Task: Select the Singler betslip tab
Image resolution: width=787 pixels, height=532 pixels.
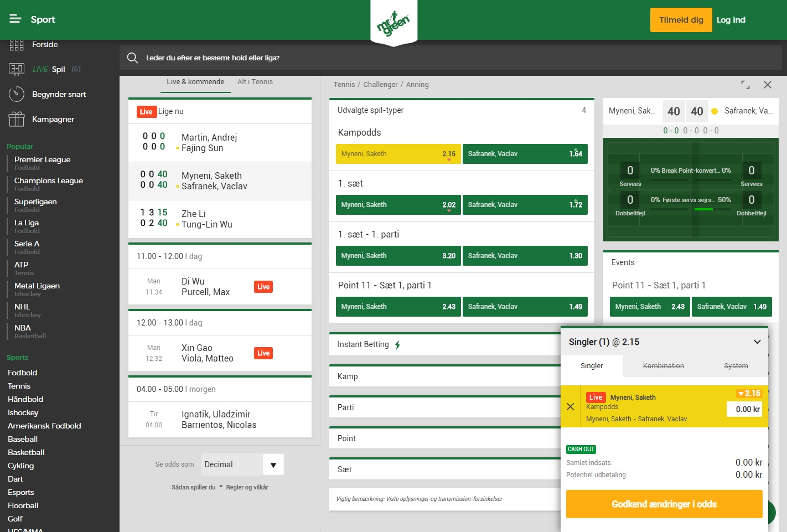Action: click(x=592, y=366)
